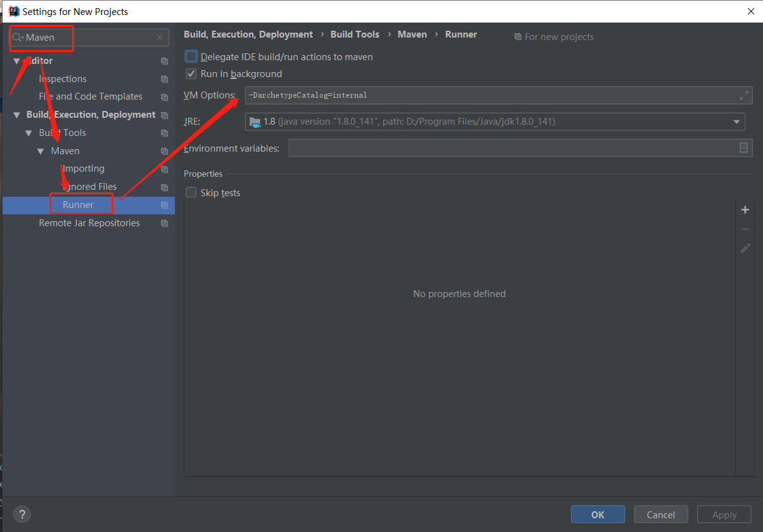The height and width of the screenshot is (532, 763).
Task: Expand the VM Options field editor
Action: pos(744,95)
